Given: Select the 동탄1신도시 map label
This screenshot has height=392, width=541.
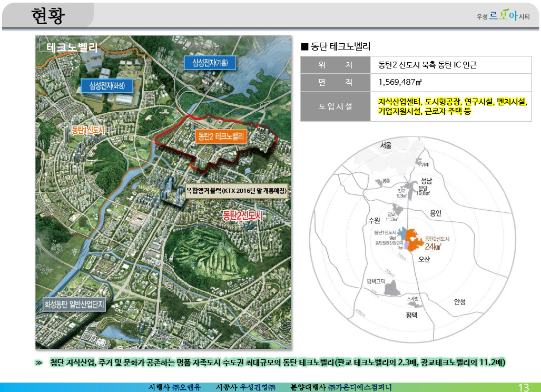Looking at the screenshot, I should [x=88, y=130].
